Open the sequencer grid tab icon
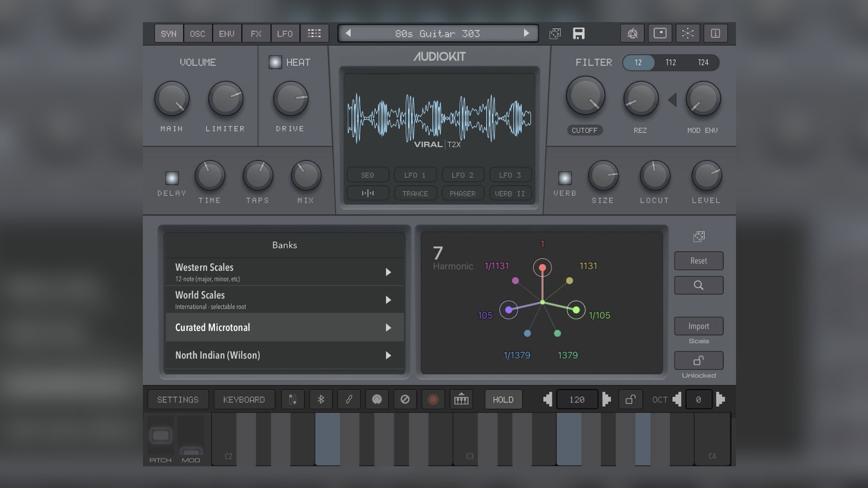Screen dimensions: 868x488 [314, 33]
